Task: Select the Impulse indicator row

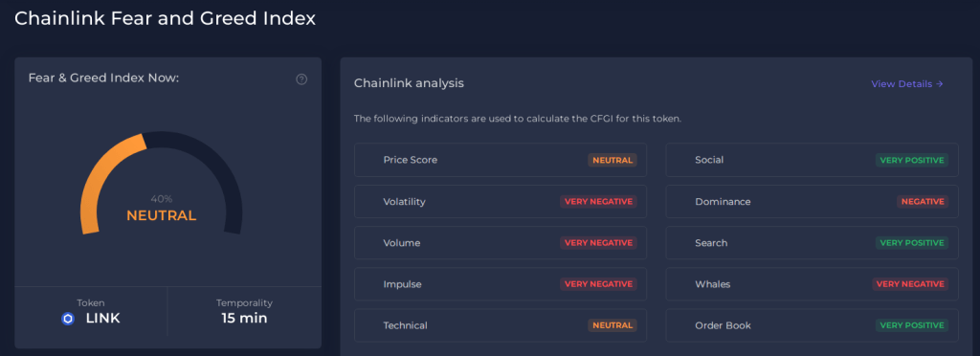Action: coord(500,284)
